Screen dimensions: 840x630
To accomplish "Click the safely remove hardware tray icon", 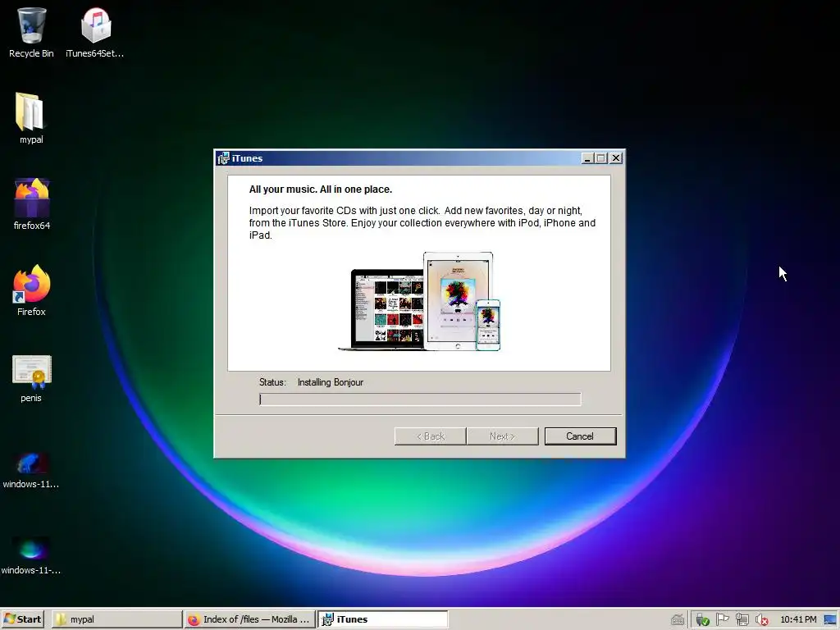I will point(703,620).
